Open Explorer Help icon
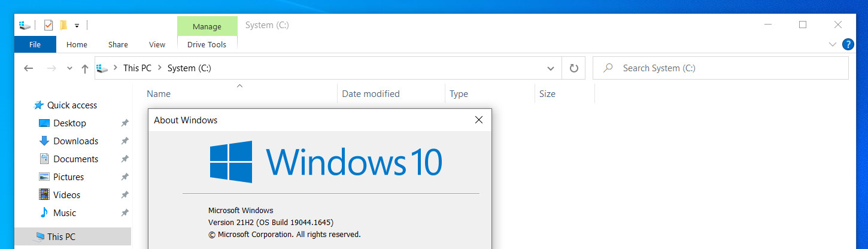Viewport: 868px width, 249px height. click(848, 44)
